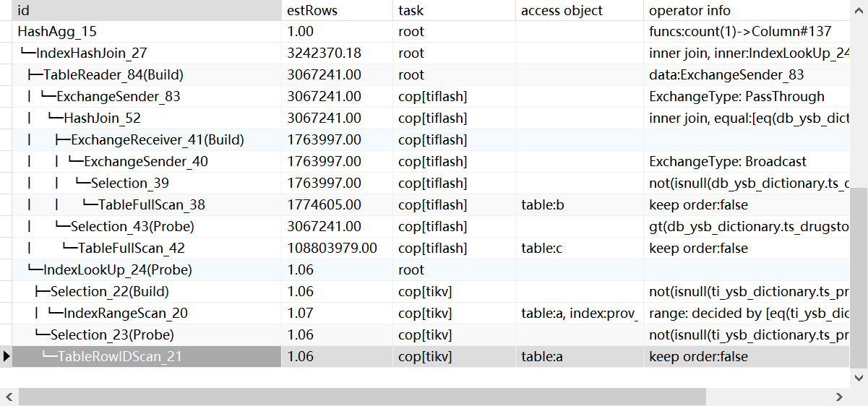Viewport: 868px width, 406px height.
Task: Select the HashJoin_52 node
Action: 102,118
